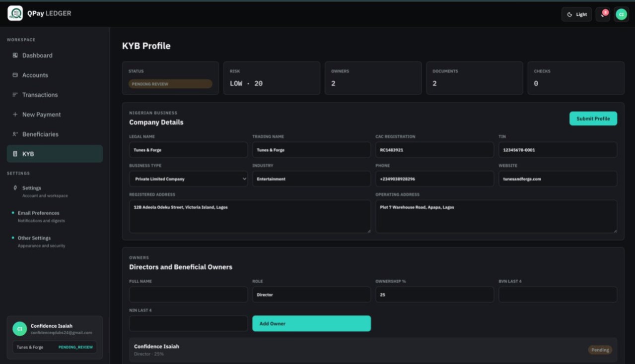Viewport: 635px width, 364px height.
Task: Select the Confidence Isaiah owner row
Action: (373, 350)
